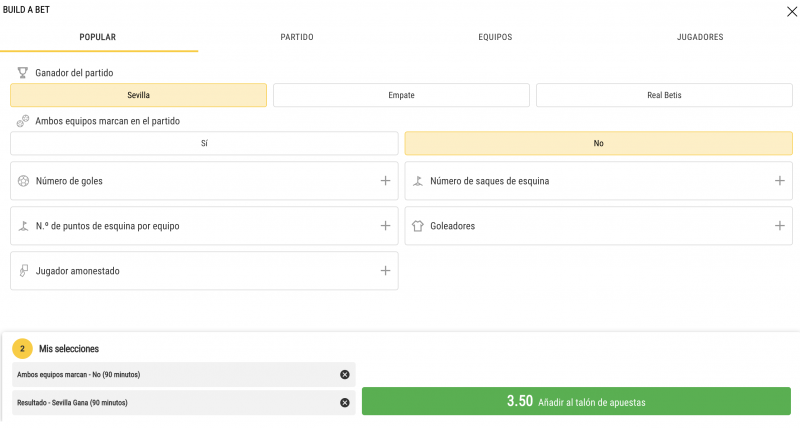Viewport: 800px width, 428px height.
Task: Open the JUGADORES tab
Action: coord(700,37)
